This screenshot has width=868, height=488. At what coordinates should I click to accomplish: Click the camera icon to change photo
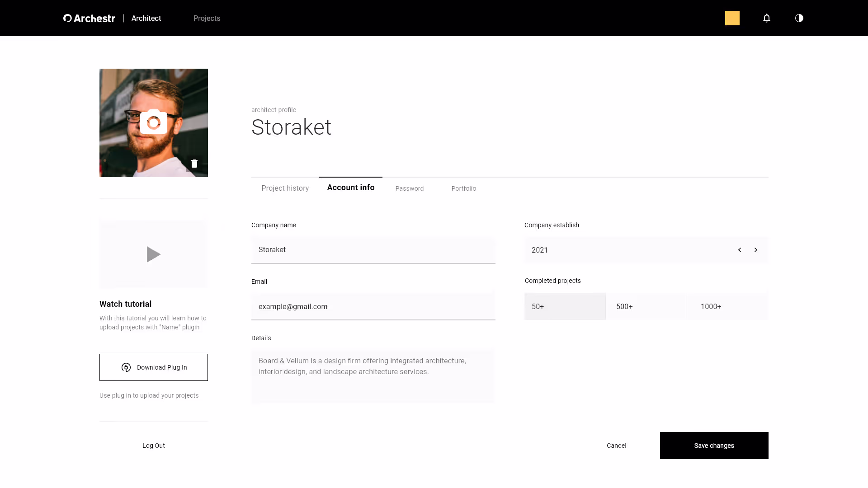[154, 122]
